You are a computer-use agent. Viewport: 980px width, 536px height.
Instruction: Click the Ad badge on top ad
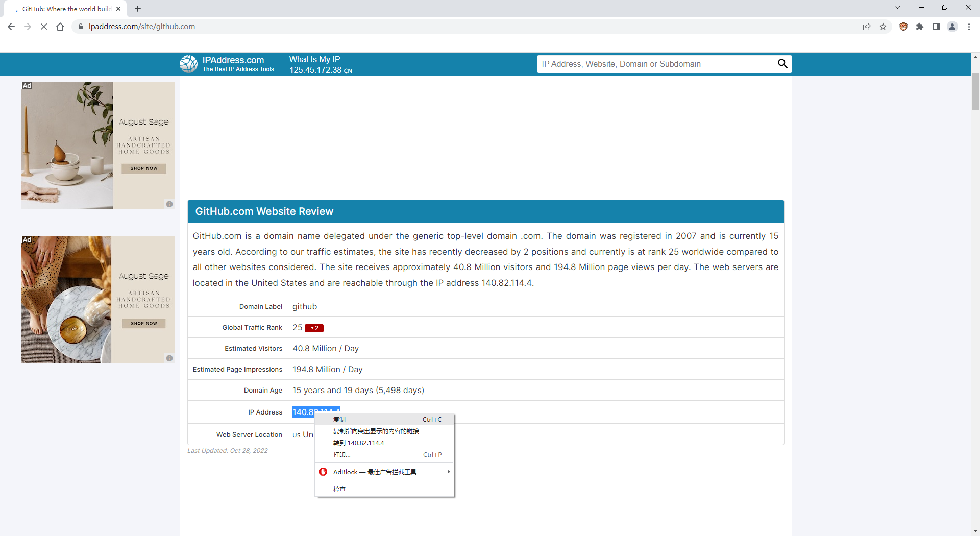point(27,85)
